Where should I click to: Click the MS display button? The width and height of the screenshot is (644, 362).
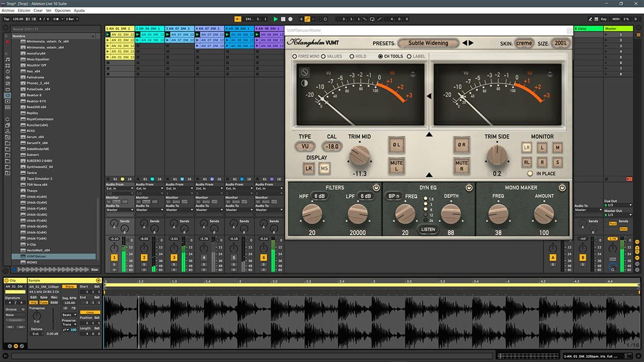pyautogui.click(x=324, y=168)
